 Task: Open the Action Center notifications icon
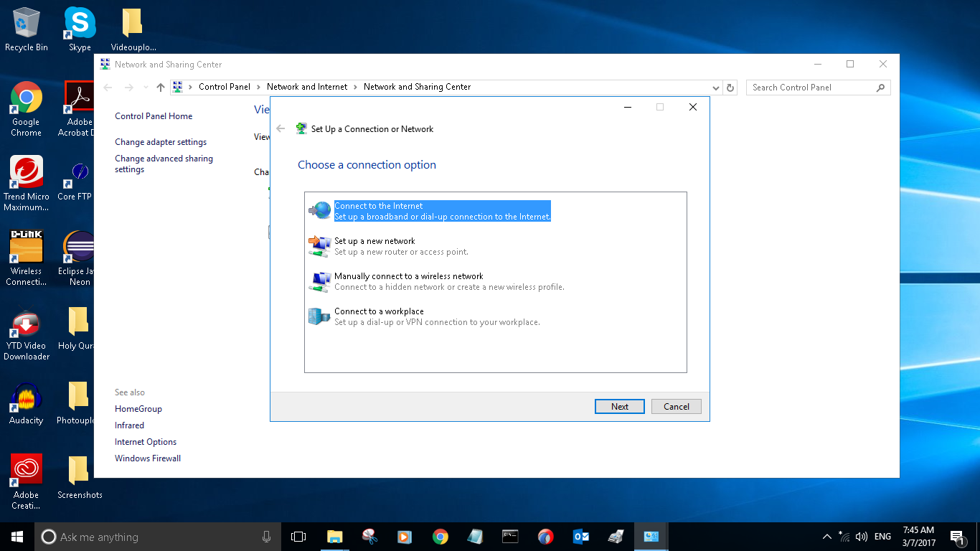[x=956, y=537]
